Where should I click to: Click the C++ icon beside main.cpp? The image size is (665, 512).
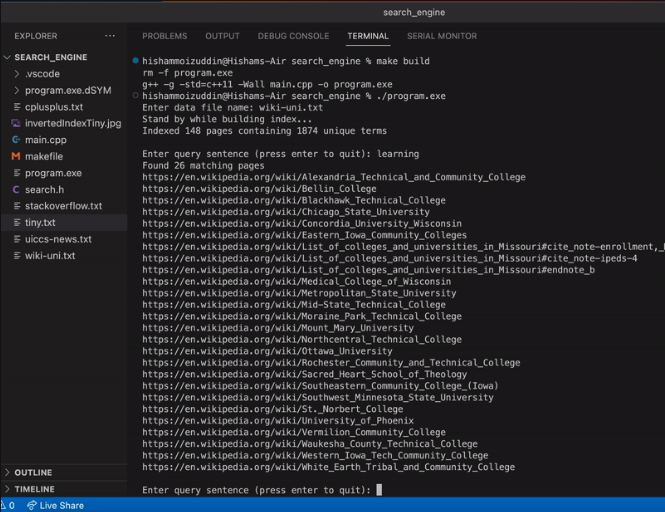point(16,140)
